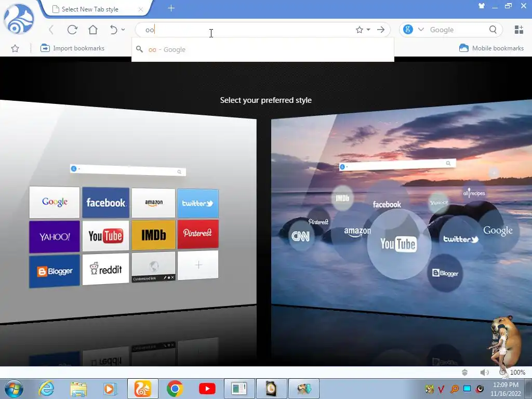Click the allrecipes bubble

(474, 193)
